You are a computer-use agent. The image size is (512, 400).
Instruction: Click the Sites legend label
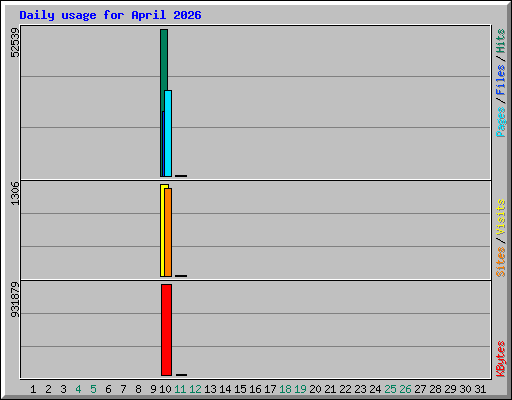click(500, 262)
